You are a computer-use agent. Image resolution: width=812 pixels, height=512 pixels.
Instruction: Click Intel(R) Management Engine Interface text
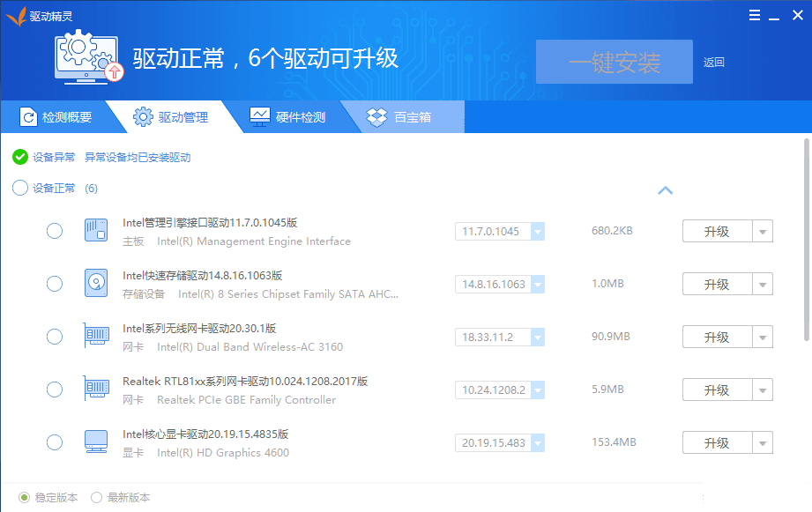[x=254, y=241]
